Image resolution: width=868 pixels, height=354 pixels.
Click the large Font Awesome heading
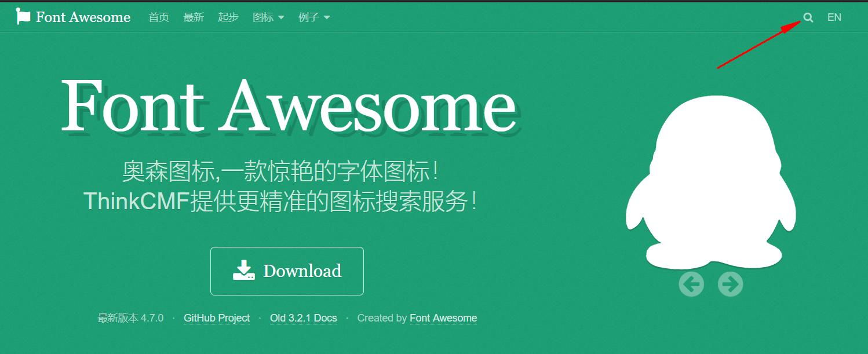[289, 106]
